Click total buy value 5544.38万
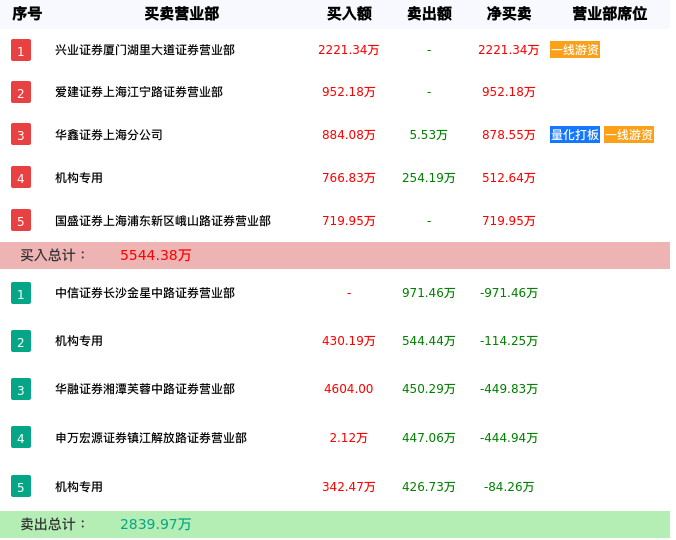This screenshot has height=540, width=676. (x=156, y=255)
